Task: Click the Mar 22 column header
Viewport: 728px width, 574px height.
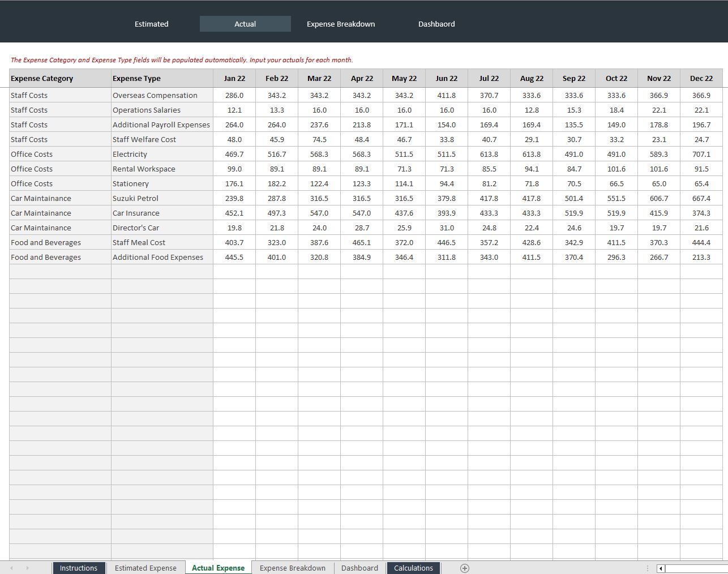Action: (x=319, y=78)
